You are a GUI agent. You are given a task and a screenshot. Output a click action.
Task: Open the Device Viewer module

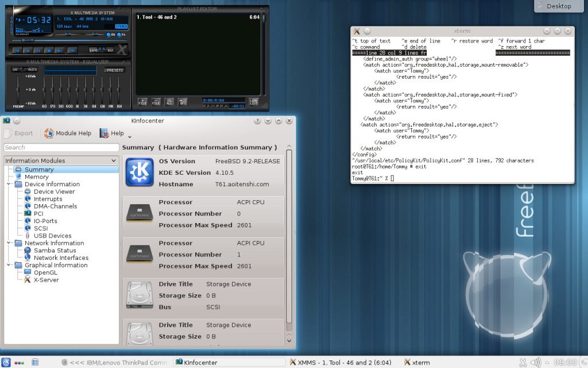point(54,191)
